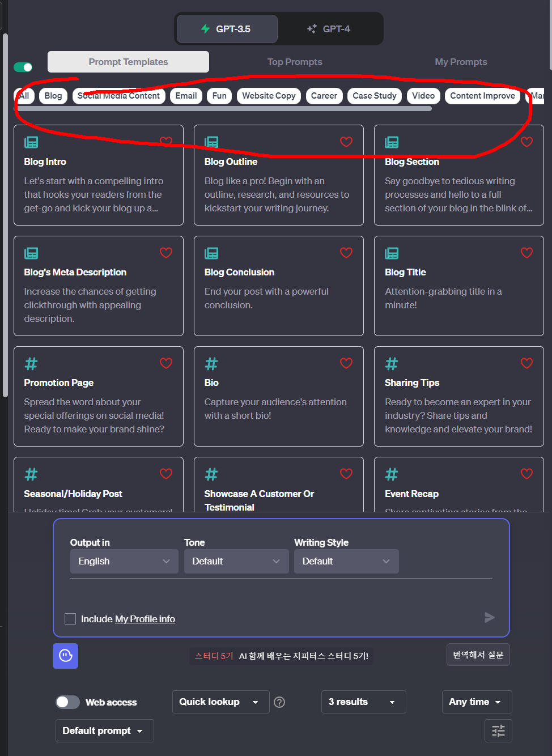Filter by Content Improve category chip
This screenshot has height=756, width=552.
click(x=483, y=96)
